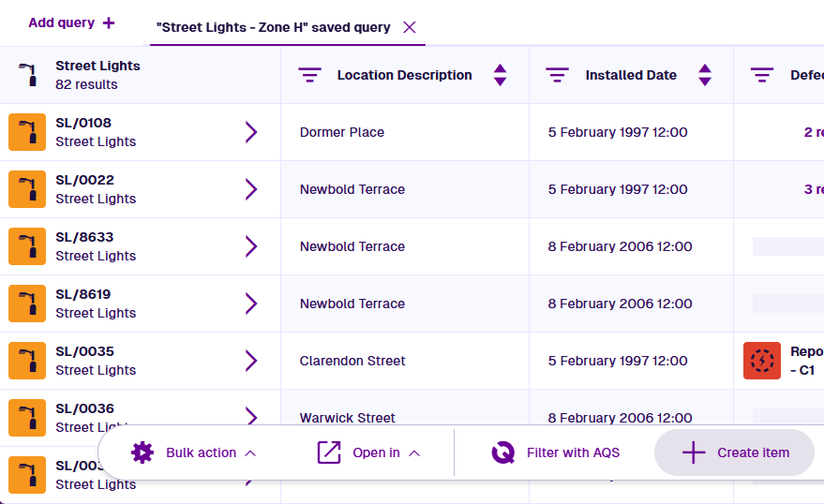Image resolution: width=824 pixels, height=504 pixels.
Task: Open the Dormer Place location cell
Action: click(342, 132)
